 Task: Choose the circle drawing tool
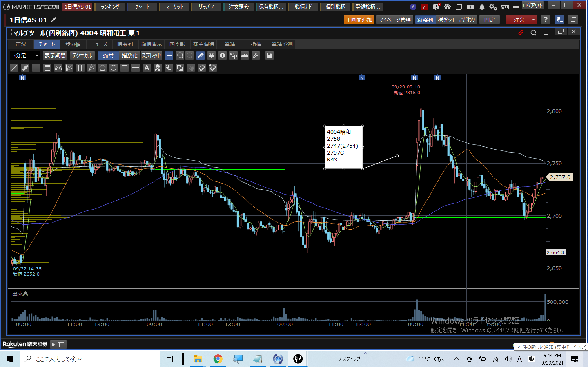tap(113, 68)
